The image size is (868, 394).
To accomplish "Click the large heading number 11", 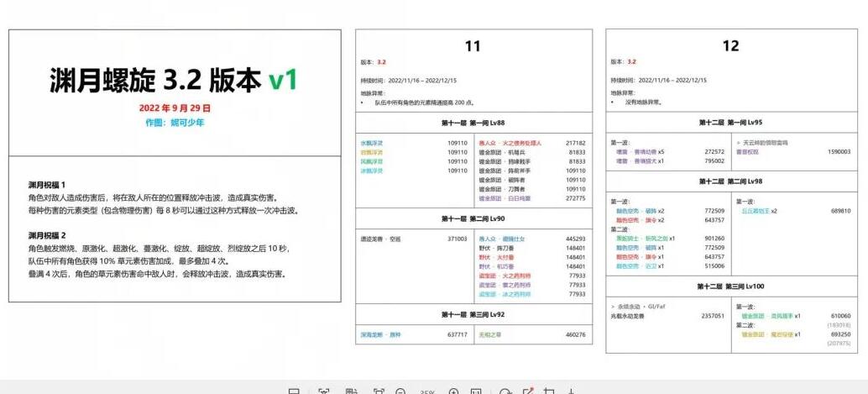I will tap(473, 46).
